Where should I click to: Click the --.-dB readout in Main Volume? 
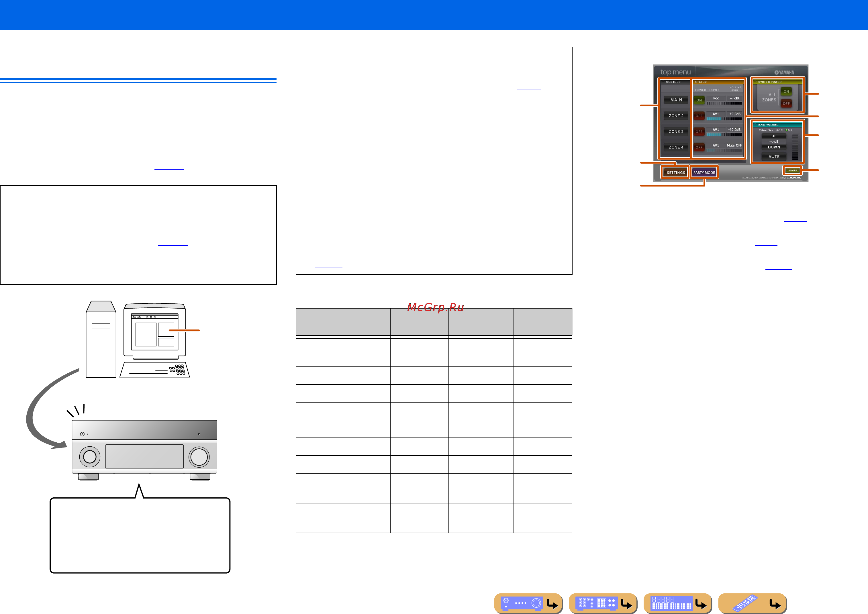tap(774, 142)
